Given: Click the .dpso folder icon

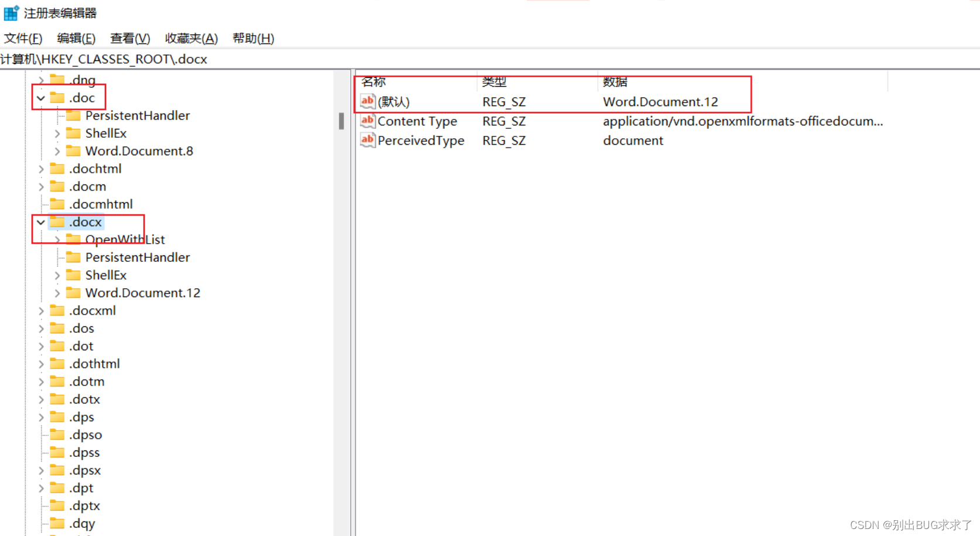Looking at the screenshot, I should 57,434.
